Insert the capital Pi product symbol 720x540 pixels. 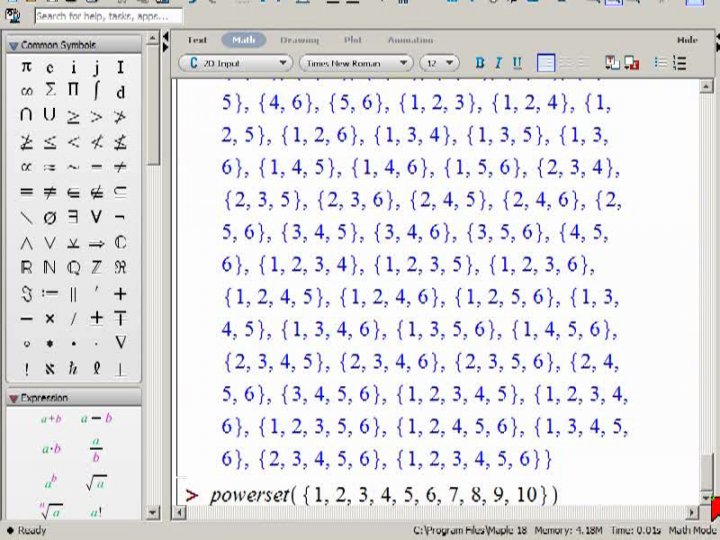pos(73,90)
